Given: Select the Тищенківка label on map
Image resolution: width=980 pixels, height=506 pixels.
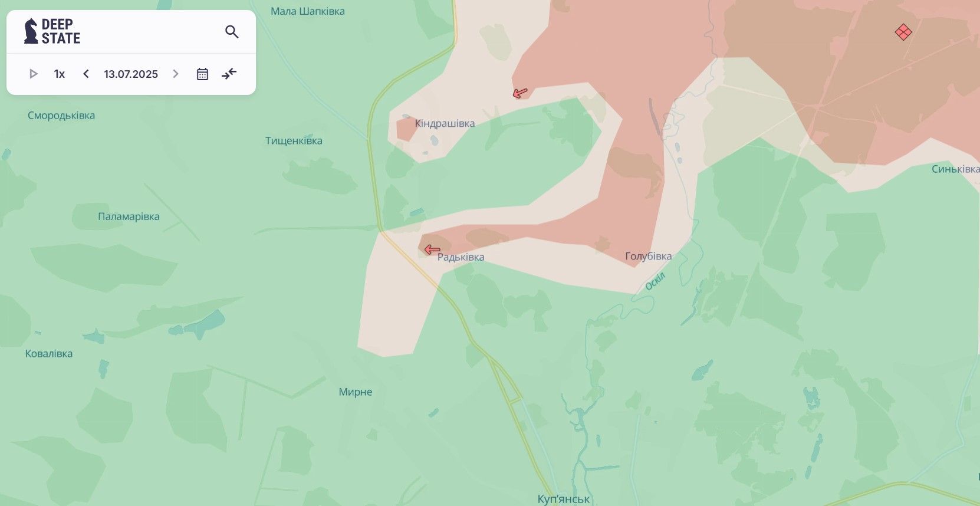Looking at the screenshot, I should (294, 140).
